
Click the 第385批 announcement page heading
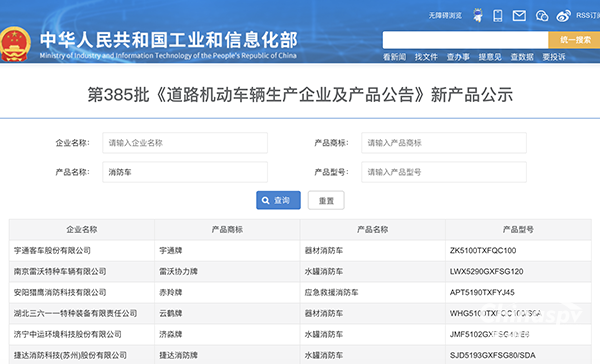point(300,95)
